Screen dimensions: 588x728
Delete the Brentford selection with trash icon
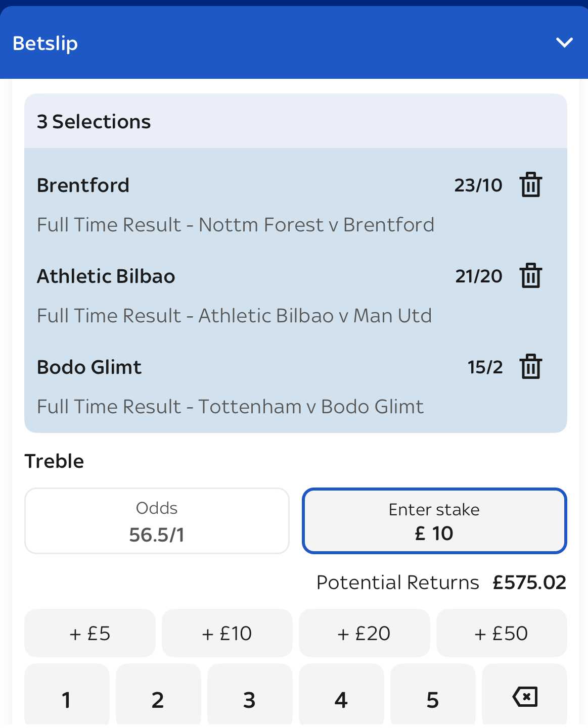[530, 185]
